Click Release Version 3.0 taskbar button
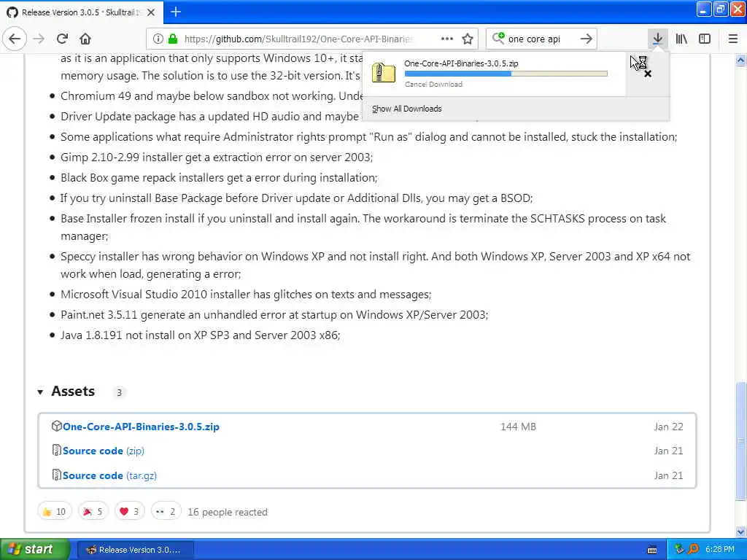The width and height of the screenshot is (747, 560). click(x=135, y=550)
